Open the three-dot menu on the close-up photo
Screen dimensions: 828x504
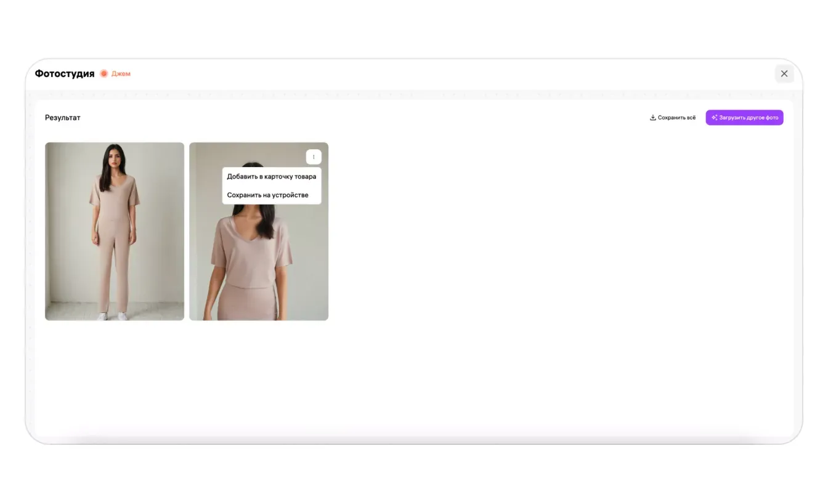(x=314, y=157)
